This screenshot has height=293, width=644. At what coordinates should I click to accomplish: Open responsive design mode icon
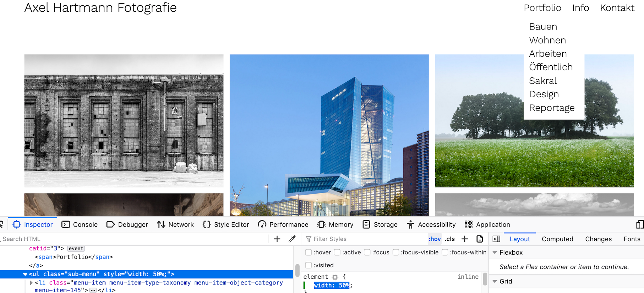pyautogui.click(x=639, y=224)
